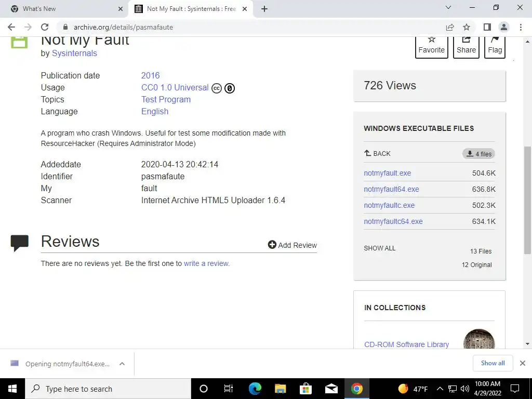This screenshot has height=399, width=532.
Task: Open a new browser tab
Action: click(x=264, y=9)
